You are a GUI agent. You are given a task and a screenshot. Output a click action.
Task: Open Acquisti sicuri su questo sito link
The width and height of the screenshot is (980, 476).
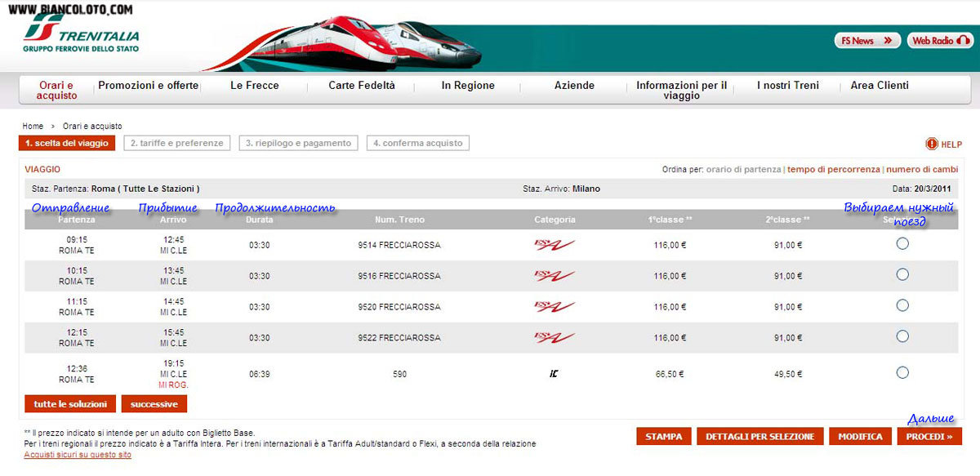(x=78, y=455)
